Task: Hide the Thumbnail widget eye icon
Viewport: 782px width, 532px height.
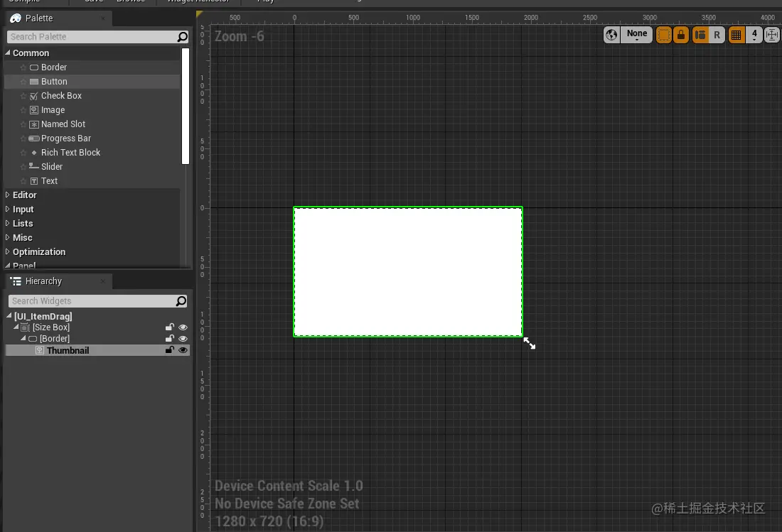Action: 183,350
